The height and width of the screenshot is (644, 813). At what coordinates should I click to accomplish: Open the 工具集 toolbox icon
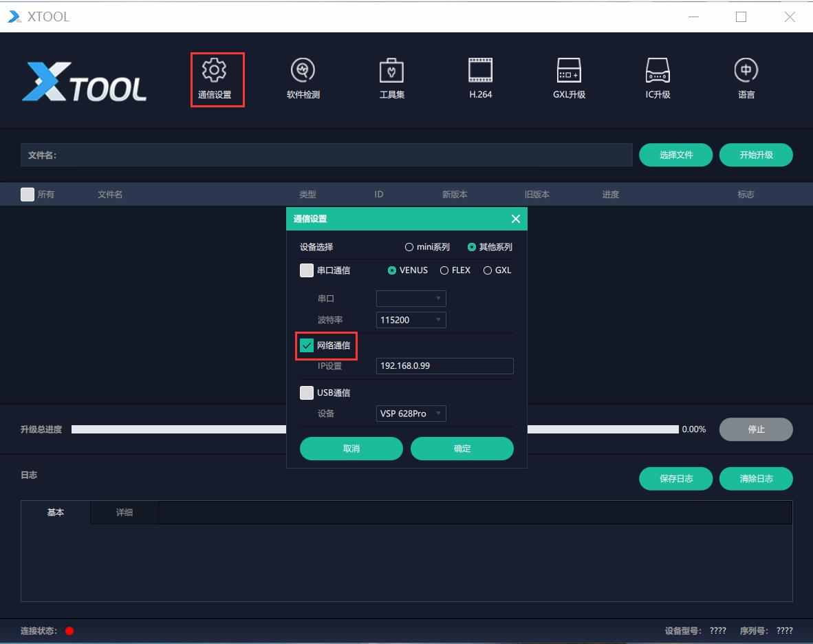pyautogui.click(x=391, y=71)
